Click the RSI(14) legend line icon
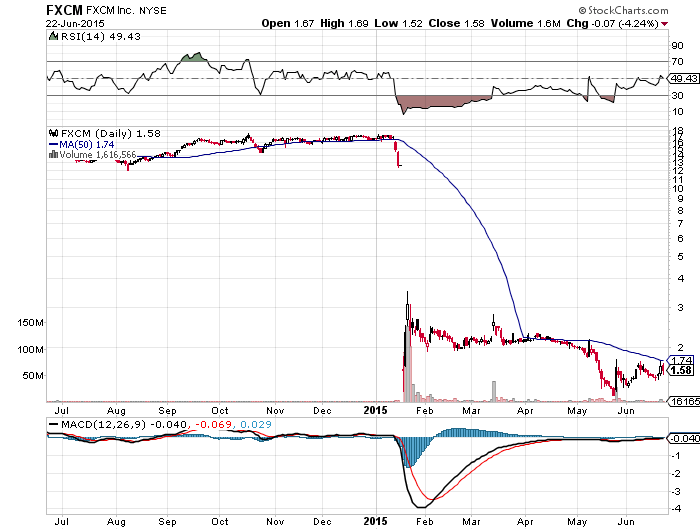Viewport: 700px width, 530px height. point(54,37)
